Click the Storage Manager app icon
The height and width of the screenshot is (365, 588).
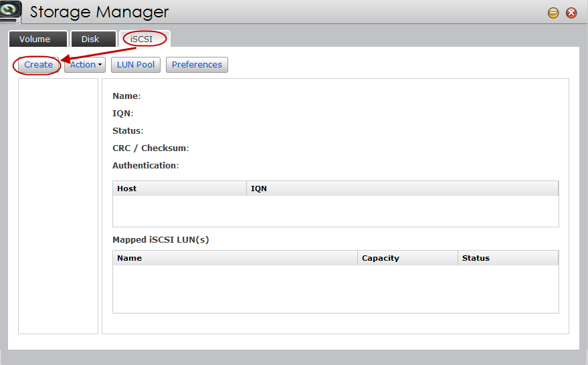coord(11,11)
